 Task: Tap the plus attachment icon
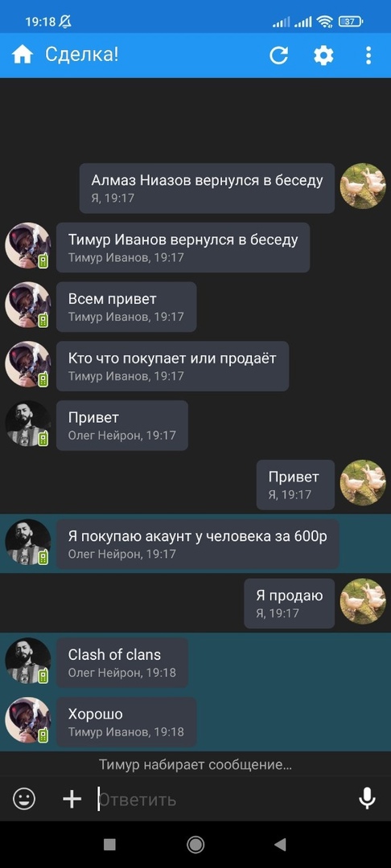[x=72, y=799]
